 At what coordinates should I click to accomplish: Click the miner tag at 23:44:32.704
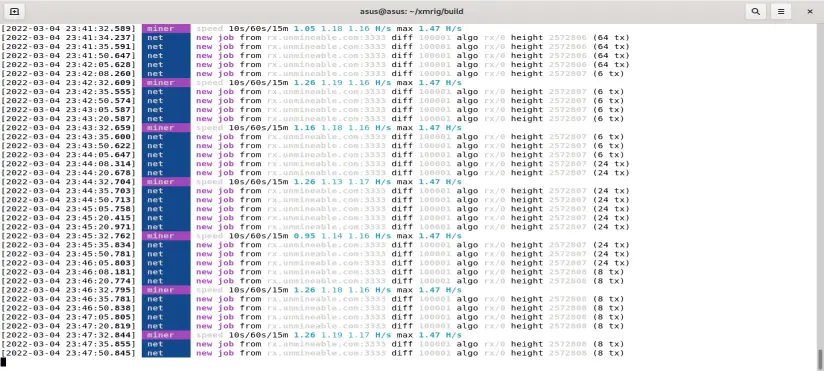click(x=166, y=182)
